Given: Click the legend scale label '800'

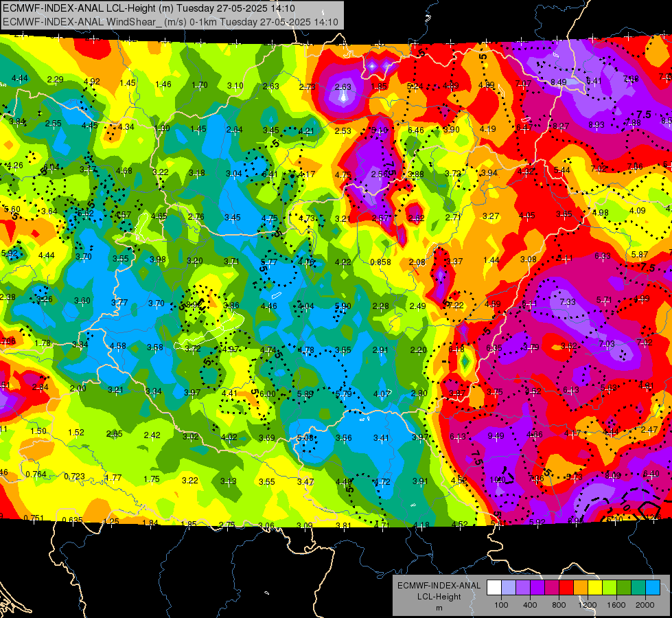Looking at the screenshot, I should [x=559, y=605].
